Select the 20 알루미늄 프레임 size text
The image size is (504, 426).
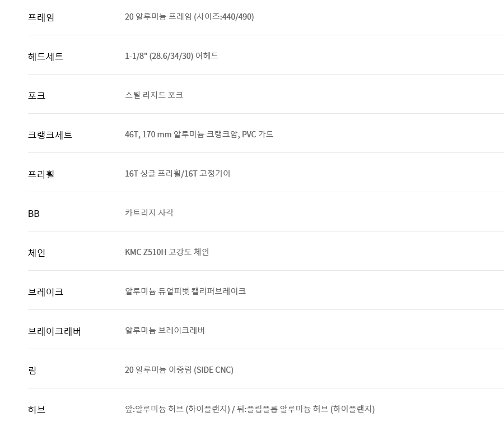click(x=189, y=17)
